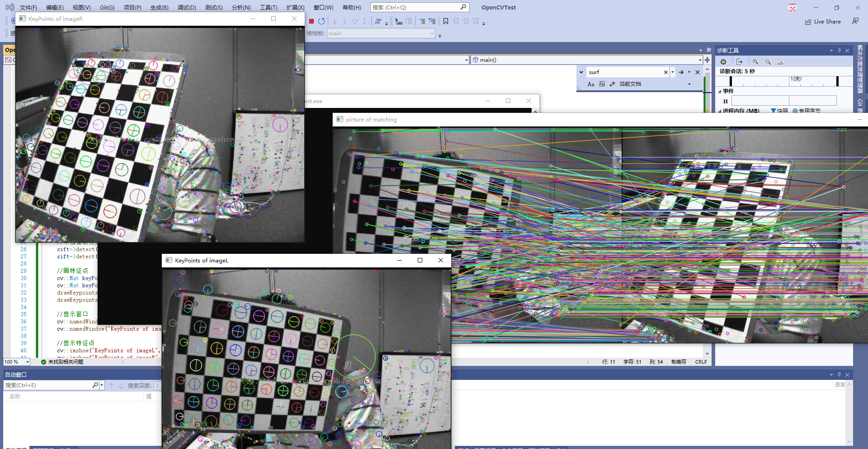
Task: Click the restart debugging icon
Action: click(321, 21)
